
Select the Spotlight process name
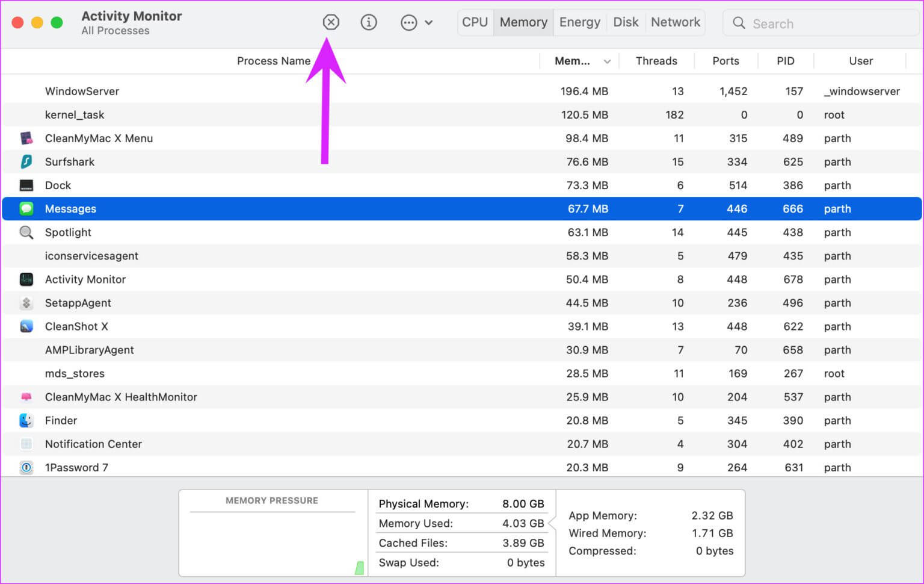point(68,232)
